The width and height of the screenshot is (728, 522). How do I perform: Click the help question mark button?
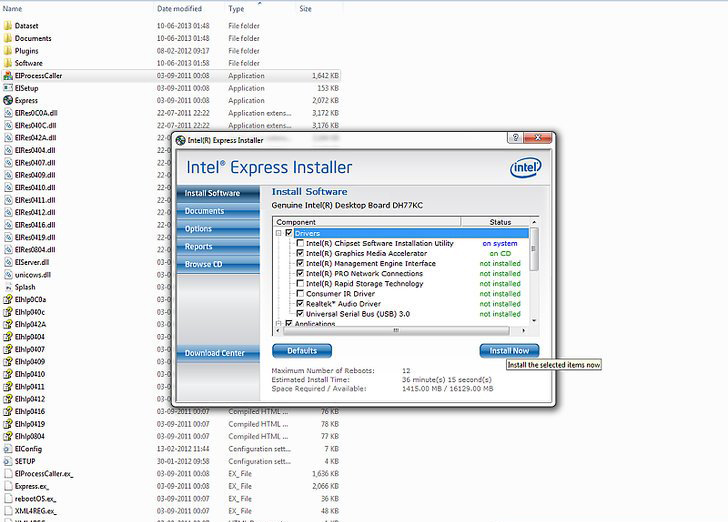coord(515,137)
